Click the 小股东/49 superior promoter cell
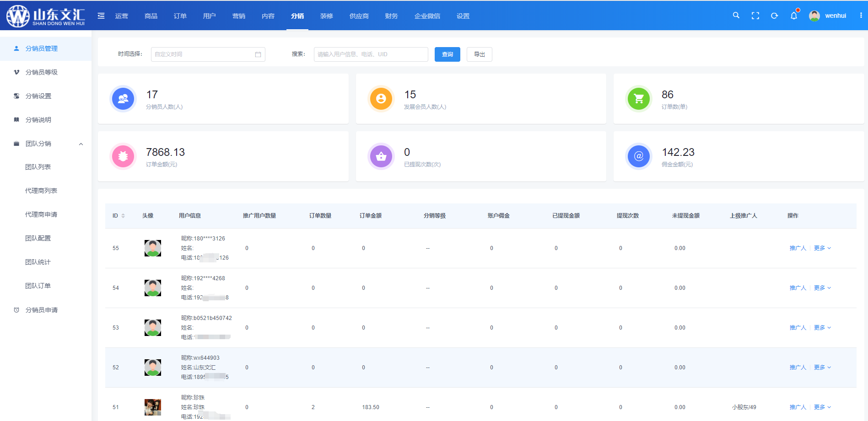Screen dimensions: 868x421 point(744,407)
